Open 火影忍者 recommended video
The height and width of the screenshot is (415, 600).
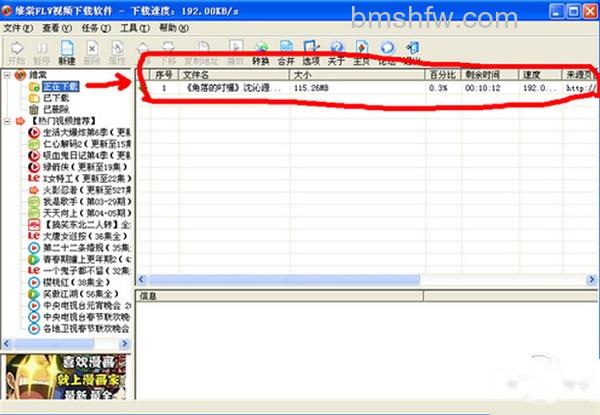(87, 190)
